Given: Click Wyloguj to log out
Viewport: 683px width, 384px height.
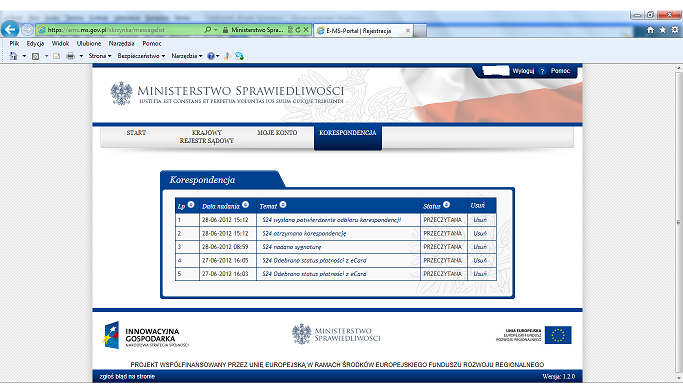Looking at the screenshot, I should pyautogui.click(x=523, y=71).
